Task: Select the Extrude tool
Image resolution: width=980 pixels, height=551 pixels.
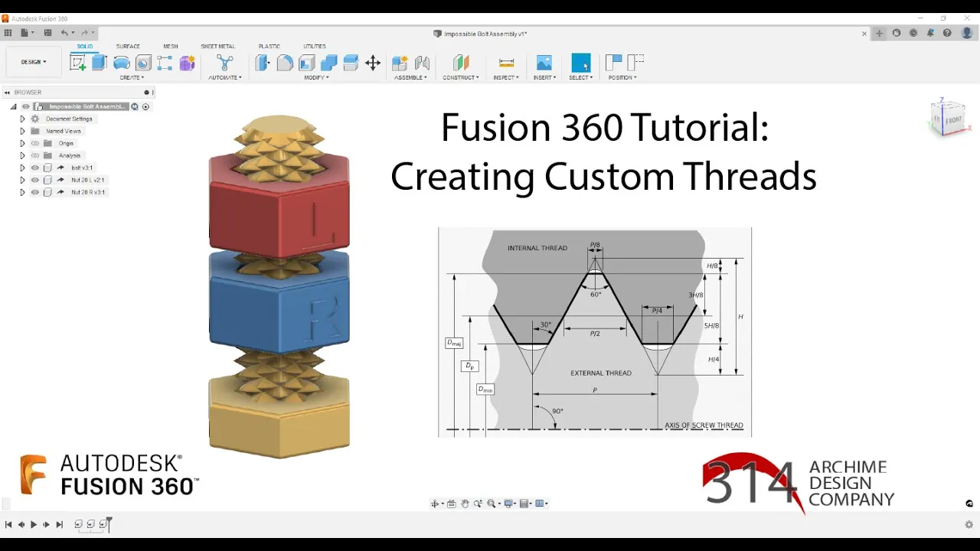Action: coord(99,63)
